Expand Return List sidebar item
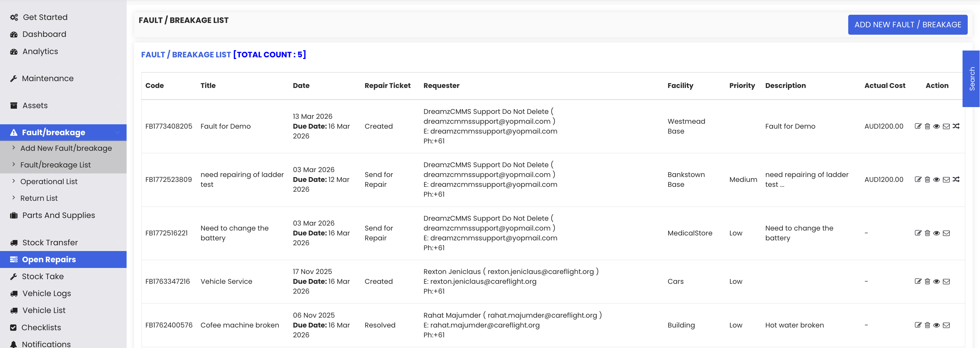This screenshot has height=348, width=980. (x=39, y=198)
